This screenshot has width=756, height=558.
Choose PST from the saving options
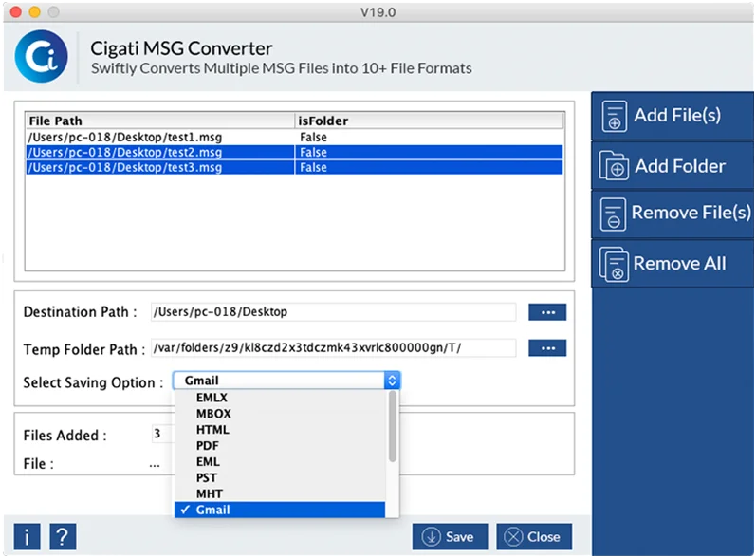coord(280,477)
